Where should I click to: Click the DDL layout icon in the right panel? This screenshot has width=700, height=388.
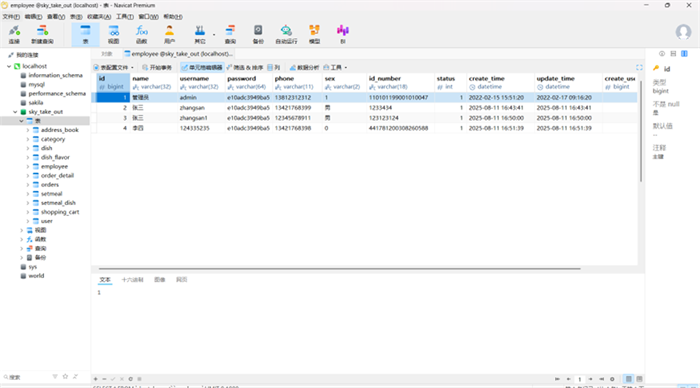point(673,54)
